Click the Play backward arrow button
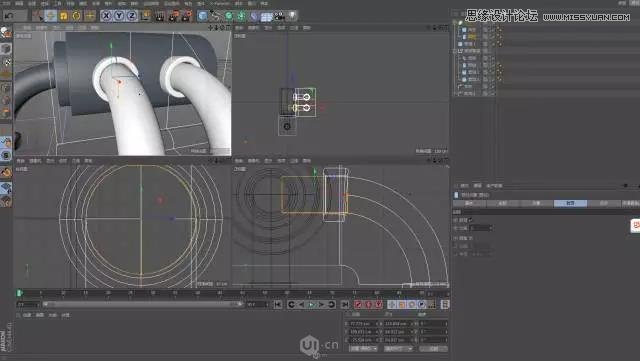The width and height of the screenshot is (640, 361). 302,304
